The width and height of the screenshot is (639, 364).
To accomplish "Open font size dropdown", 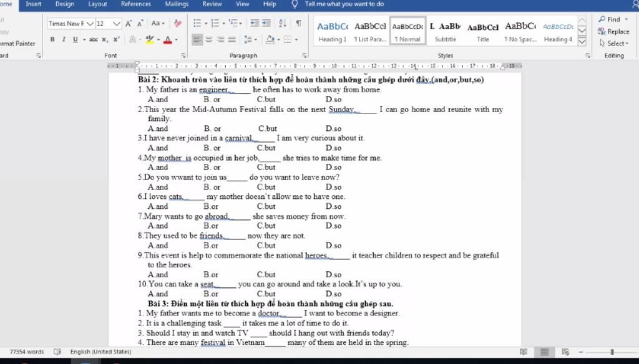I will click(116, 24).
